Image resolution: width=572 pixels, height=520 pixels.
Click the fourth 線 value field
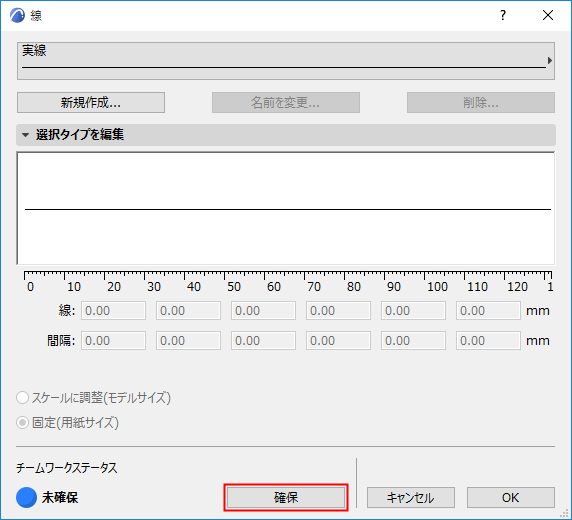[x=338, y=311]
